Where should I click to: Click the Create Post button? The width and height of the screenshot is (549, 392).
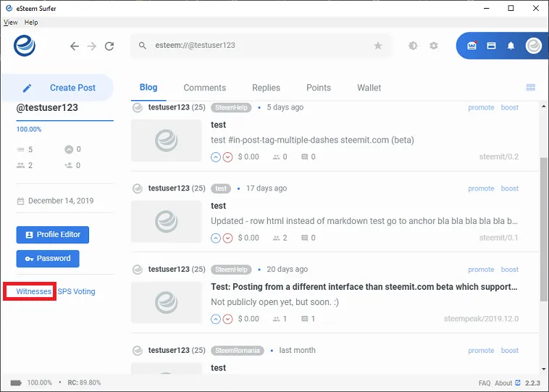(58, 88)
